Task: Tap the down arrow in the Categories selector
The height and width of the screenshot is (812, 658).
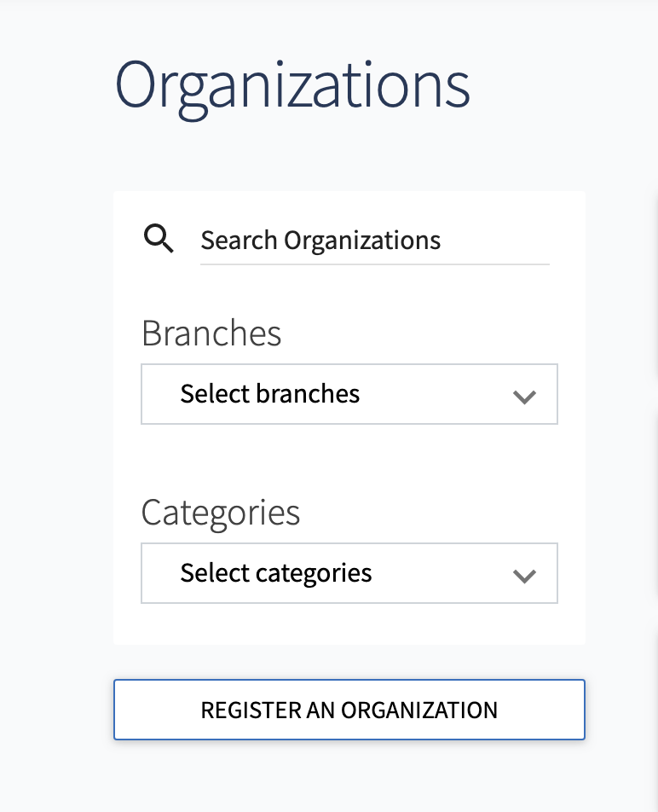Action: [x=525, y=573]
